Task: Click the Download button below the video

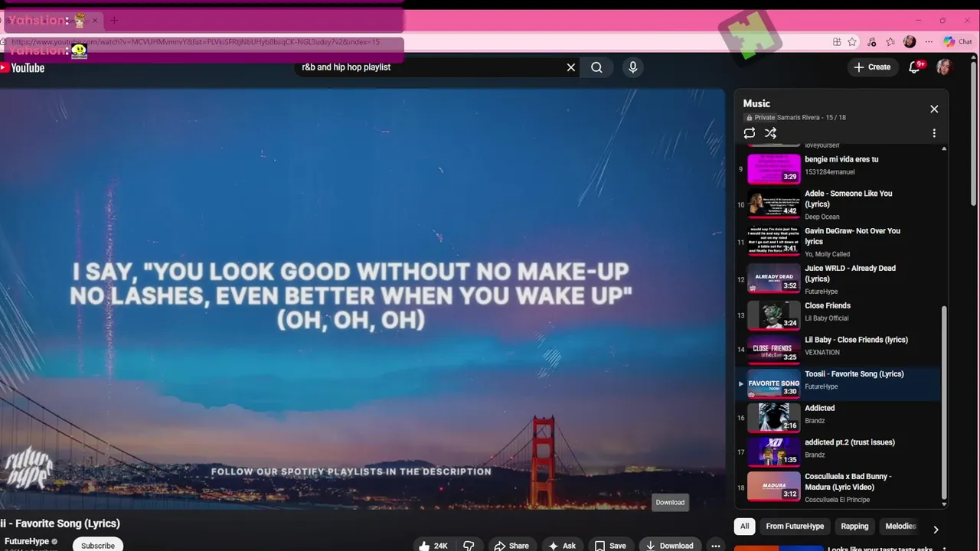Action: pos(670,546)
